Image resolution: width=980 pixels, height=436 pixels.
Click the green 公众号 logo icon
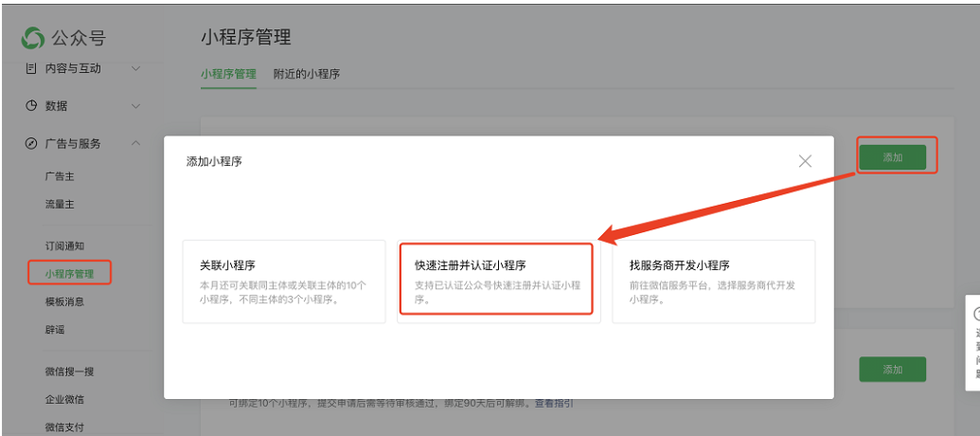click(32, 38)
